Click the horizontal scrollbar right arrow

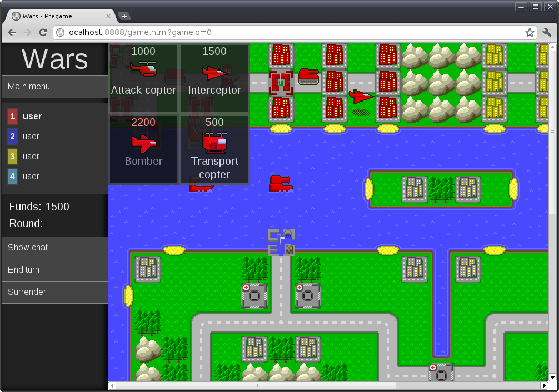544,385
